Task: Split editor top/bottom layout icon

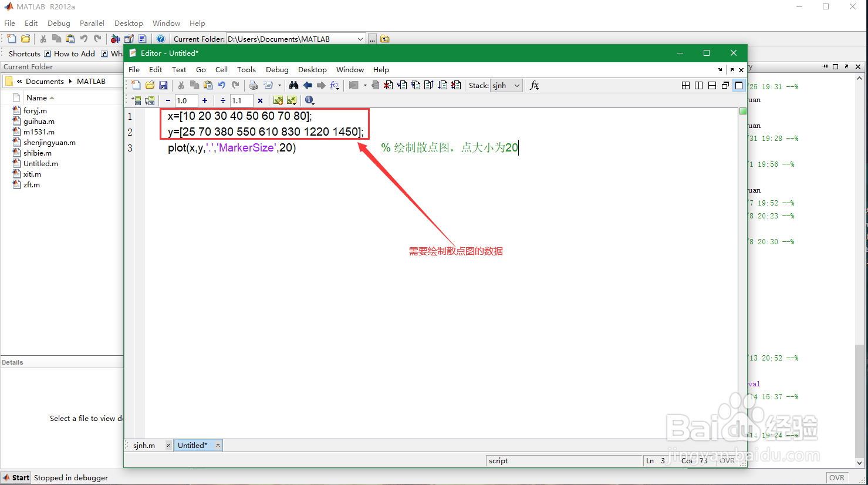Action: [x=712, y=85]
